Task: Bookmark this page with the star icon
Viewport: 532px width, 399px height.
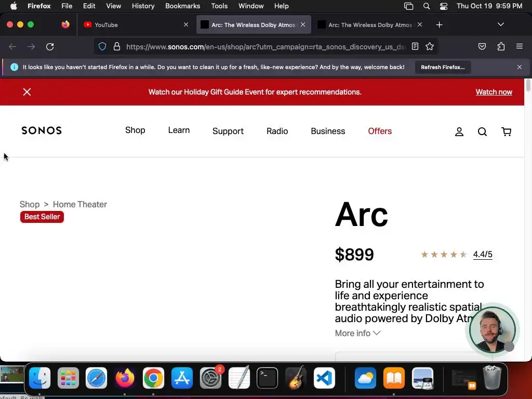Action: click(x=430, y=46)
